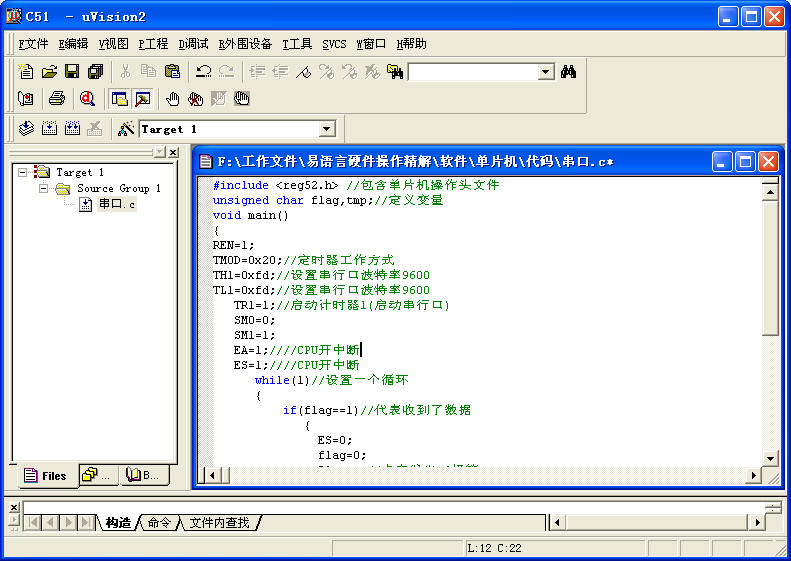The width and height of the screenshot is (791, 561).
Task: Toggle the Project Window toolbar button
Action: [x=119, y=98]
